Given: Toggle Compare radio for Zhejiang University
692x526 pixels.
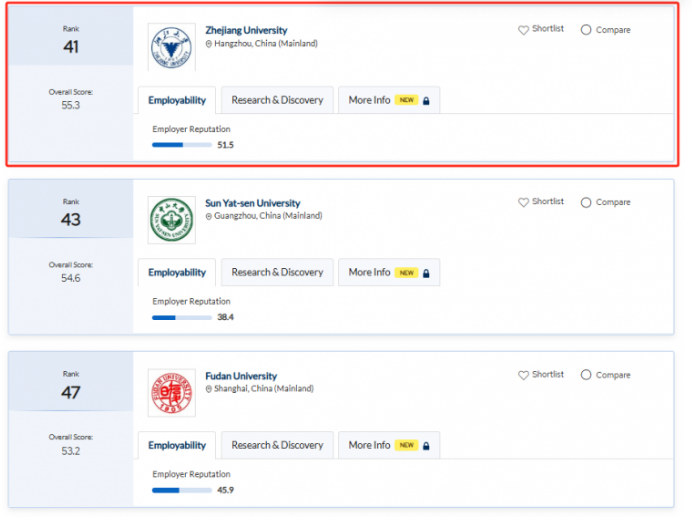Looking at the screenshot, I should click(586, 30).
